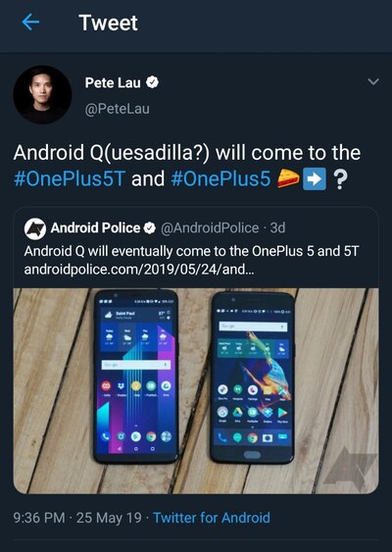
Task: Open the OnePlus 5 phone on right
Action: click(252, 377)
